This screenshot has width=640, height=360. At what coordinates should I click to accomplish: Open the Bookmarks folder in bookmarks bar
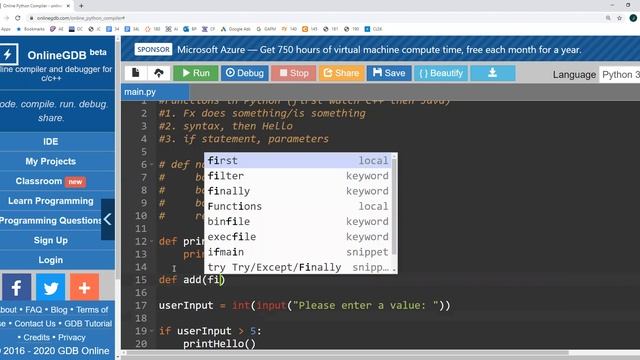coord(31,29)
